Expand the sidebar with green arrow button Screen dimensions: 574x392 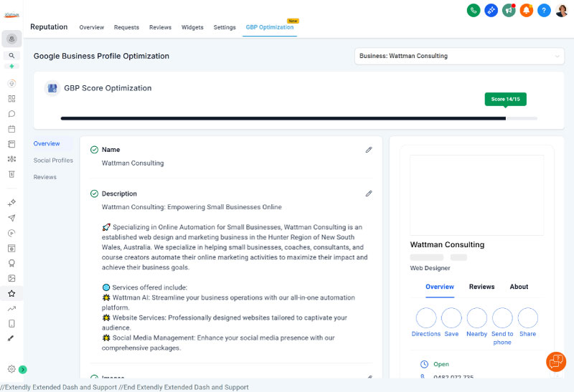[23, 369]
